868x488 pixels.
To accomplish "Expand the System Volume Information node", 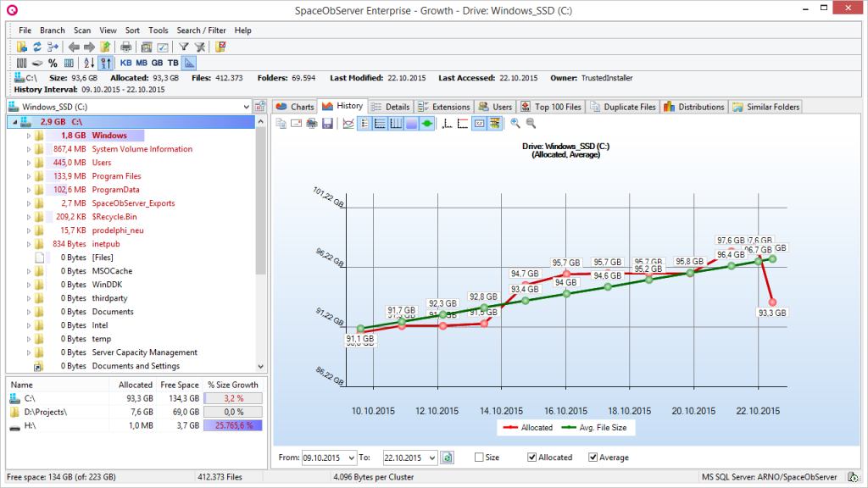I will pos(28,149).
